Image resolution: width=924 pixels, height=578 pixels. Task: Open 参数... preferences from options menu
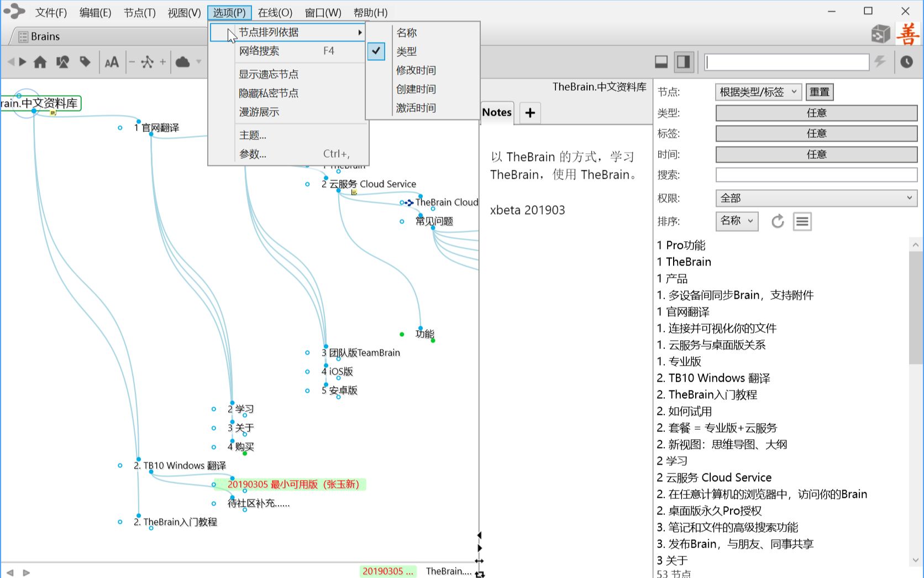[287, 154]
